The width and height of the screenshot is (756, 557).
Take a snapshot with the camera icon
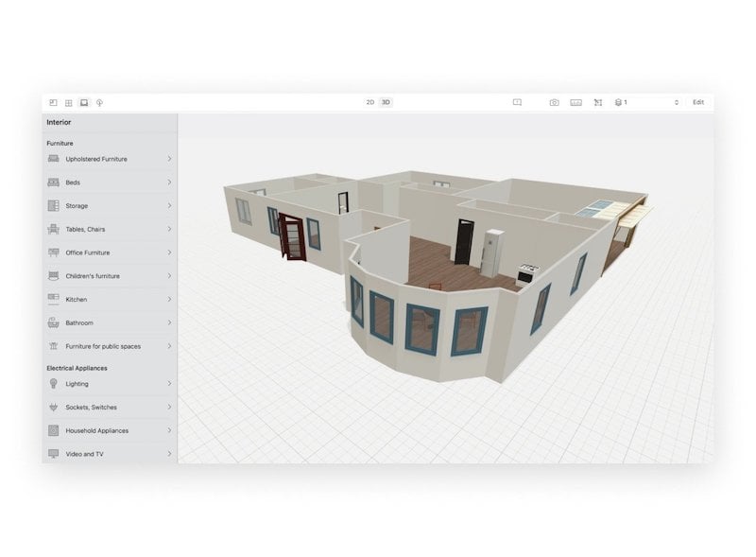coord(554,102)
